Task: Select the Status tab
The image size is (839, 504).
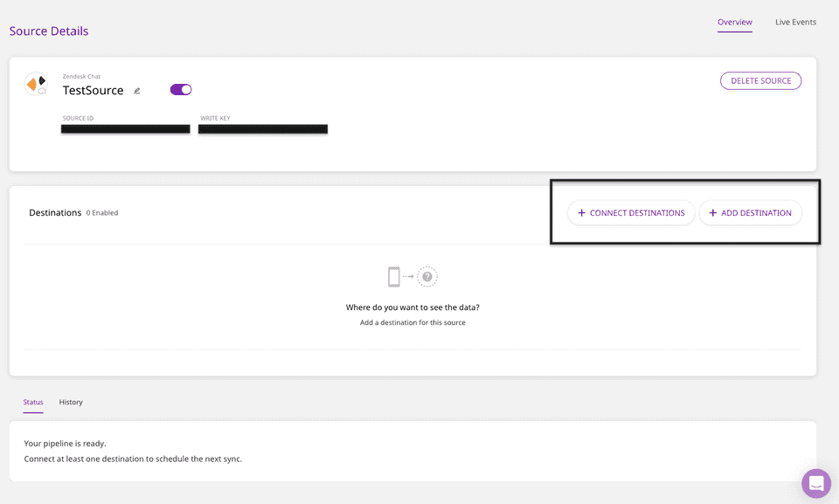Action: [33, 403]
